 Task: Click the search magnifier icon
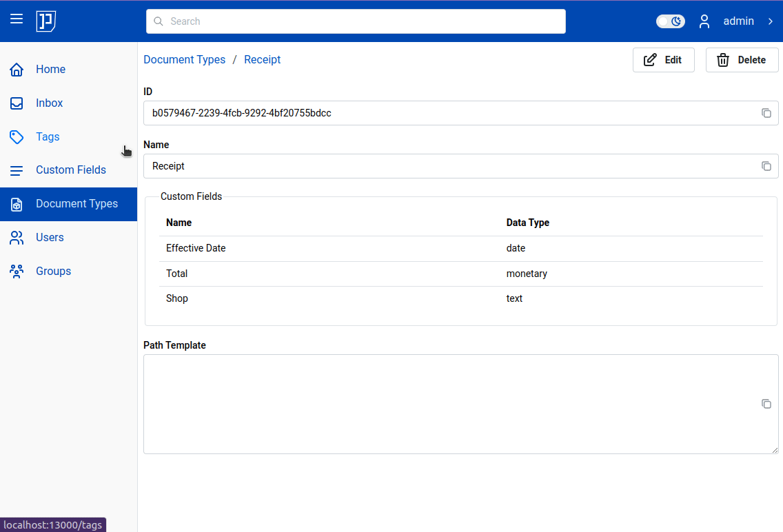pos(159,21)
